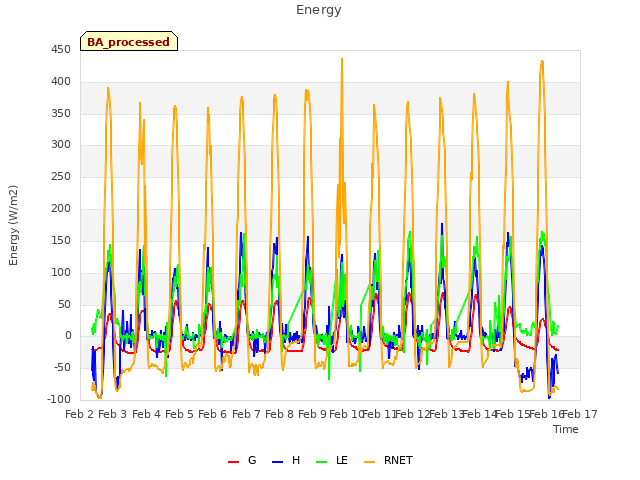Click the 350 y-axis tick label
Screen dimensions: 640x480
pos(61,113)
